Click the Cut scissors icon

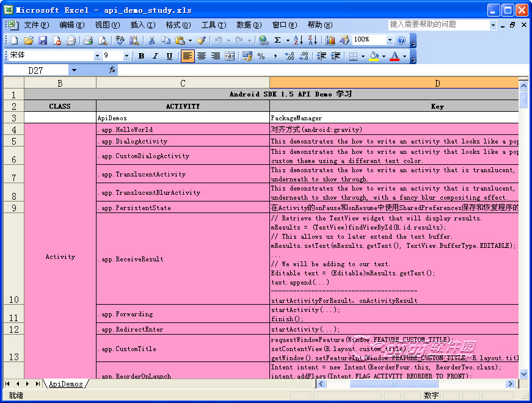pyautogui.click(x=151, y=40)
